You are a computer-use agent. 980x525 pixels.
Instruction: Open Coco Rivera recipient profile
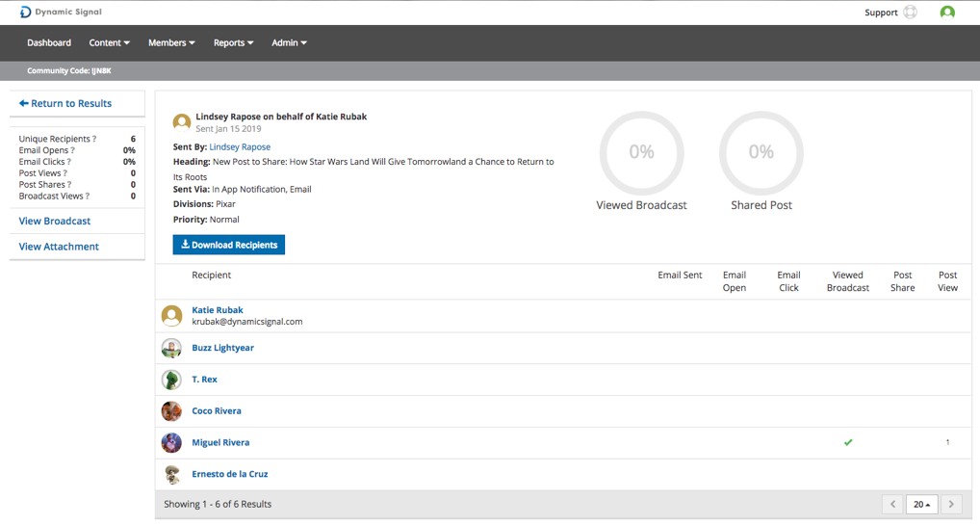click(217, 411)
